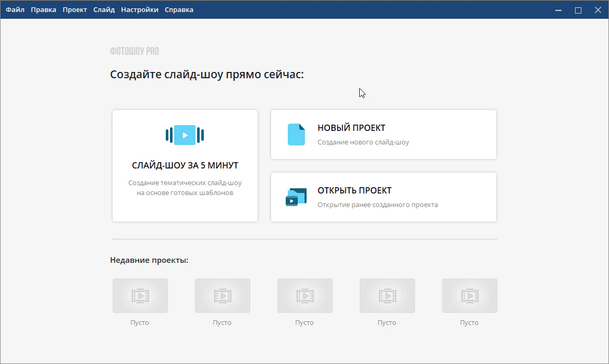Open the Проект menu
Viewport: 609px width, 364px height.
[75, 10]
